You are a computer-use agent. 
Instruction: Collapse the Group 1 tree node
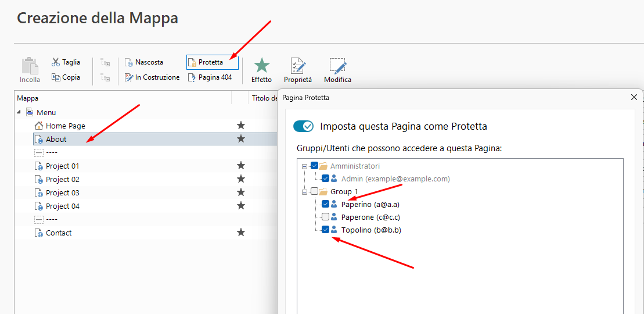(x=304, y=192)
